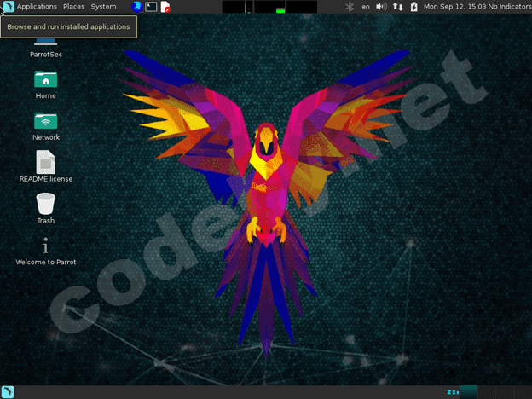The height and width of the screenshot is (399, 532).
Task: Select the Home folder on the desktop
Action: [45, 84]
